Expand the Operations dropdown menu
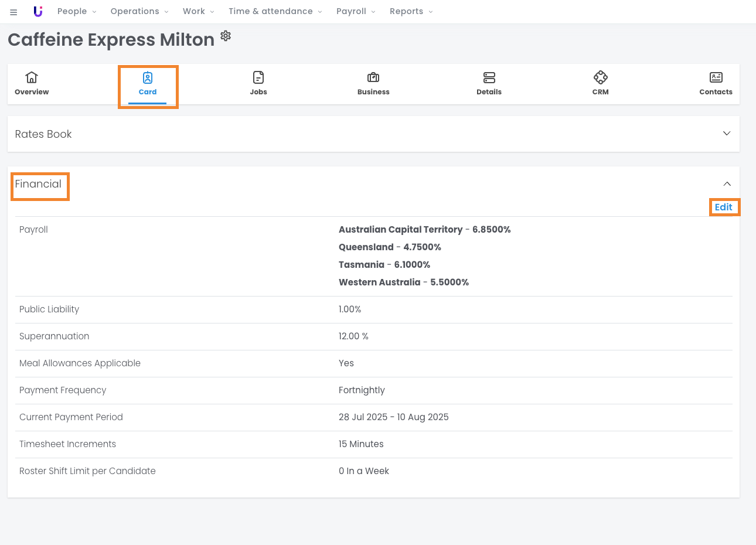This screenshot has height=545, width=756. [x=139, y=11]
